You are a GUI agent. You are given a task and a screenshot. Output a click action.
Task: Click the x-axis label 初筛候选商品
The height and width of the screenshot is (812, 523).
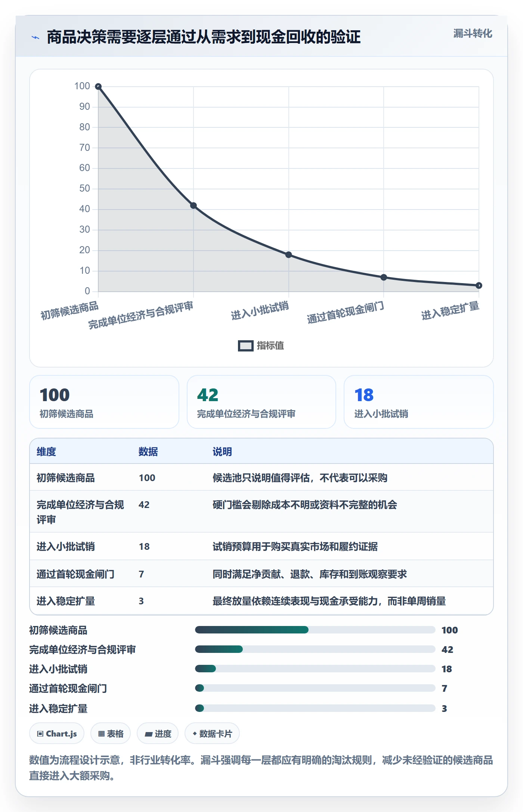tap(69, 311)
